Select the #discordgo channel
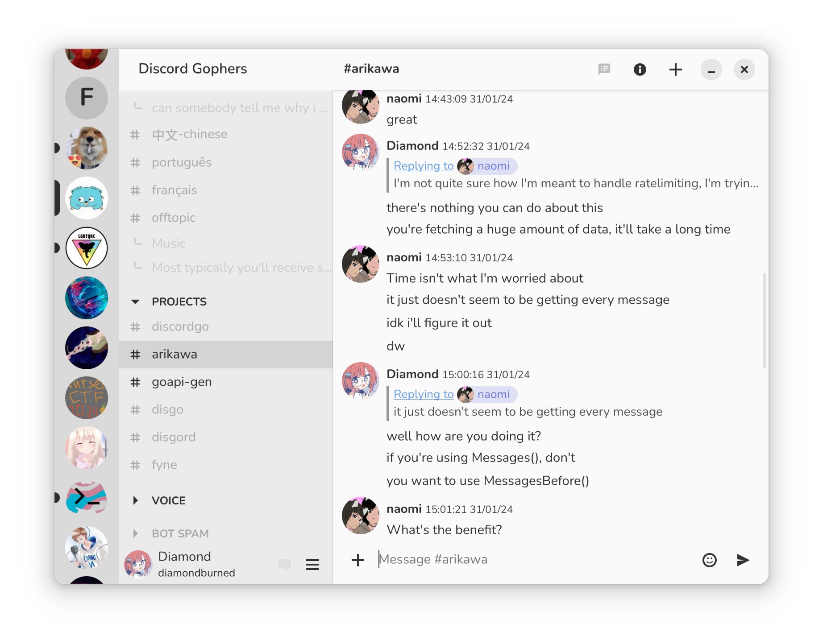The height and width of the screenshot is (644, 823). (180, 326)
